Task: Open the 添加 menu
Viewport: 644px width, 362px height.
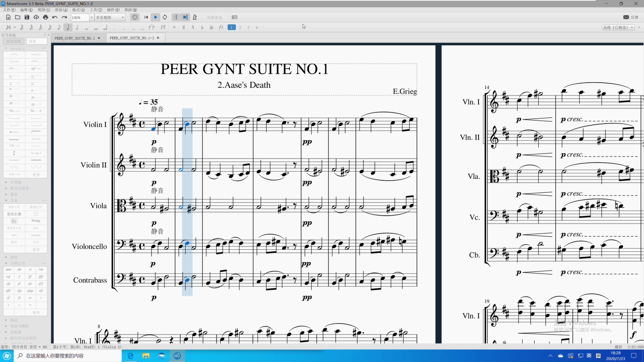Action: [x=61, y=10]
